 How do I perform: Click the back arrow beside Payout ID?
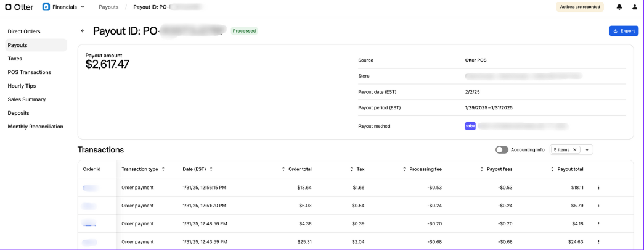[x=83, y=31]
